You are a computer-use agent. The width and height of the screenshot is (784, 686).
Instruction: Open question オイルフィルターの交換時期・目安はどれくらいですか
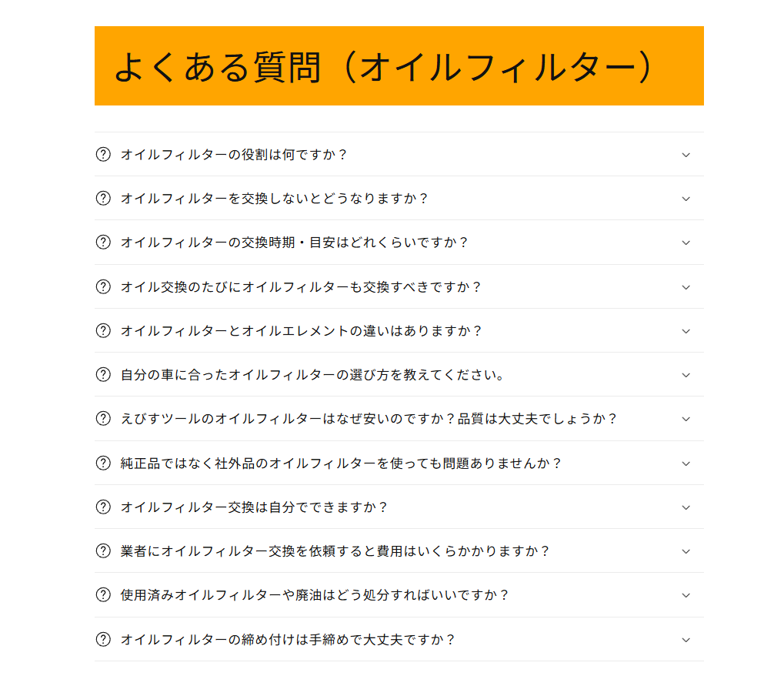(295, 243)
